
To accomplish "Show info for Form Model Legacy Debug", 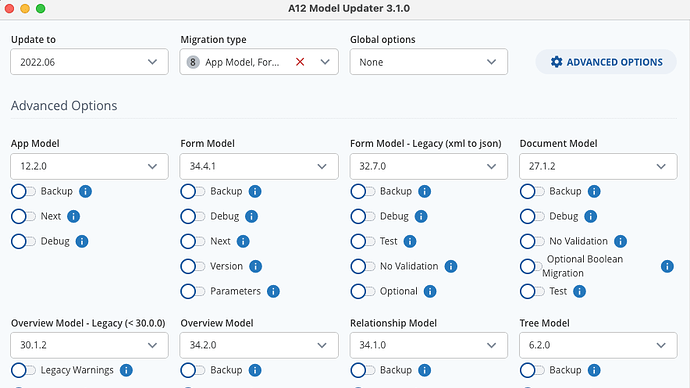I will 421,216.
